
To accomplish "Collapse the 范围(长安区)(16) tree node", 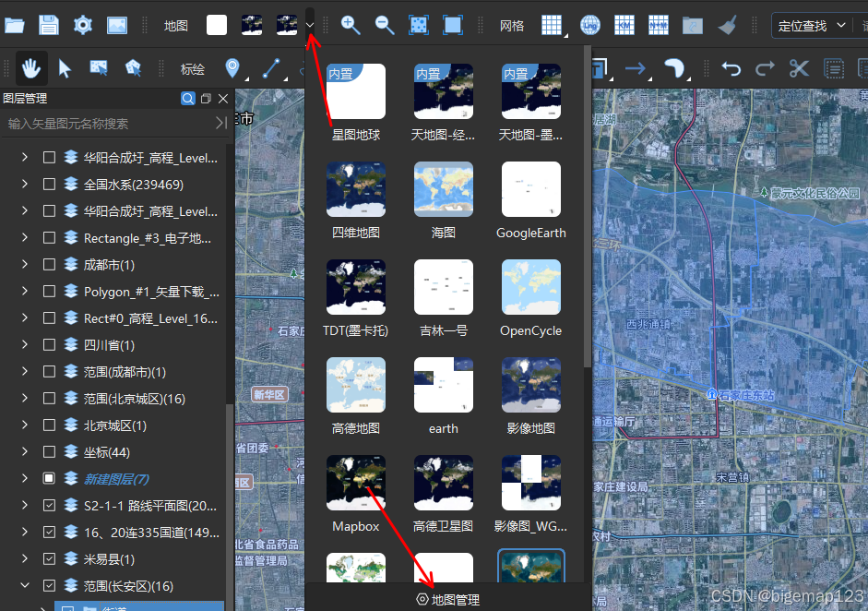I will (25, 585).
